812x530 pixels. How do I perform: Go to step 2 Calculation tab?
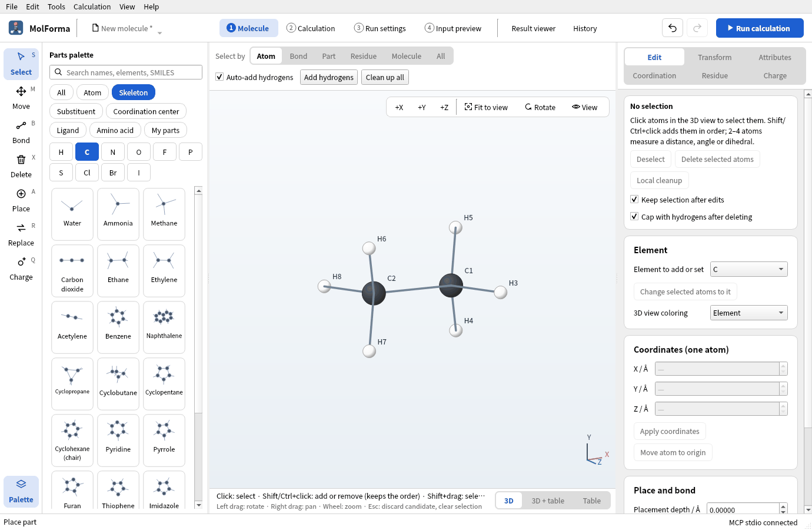pos(311,28)
